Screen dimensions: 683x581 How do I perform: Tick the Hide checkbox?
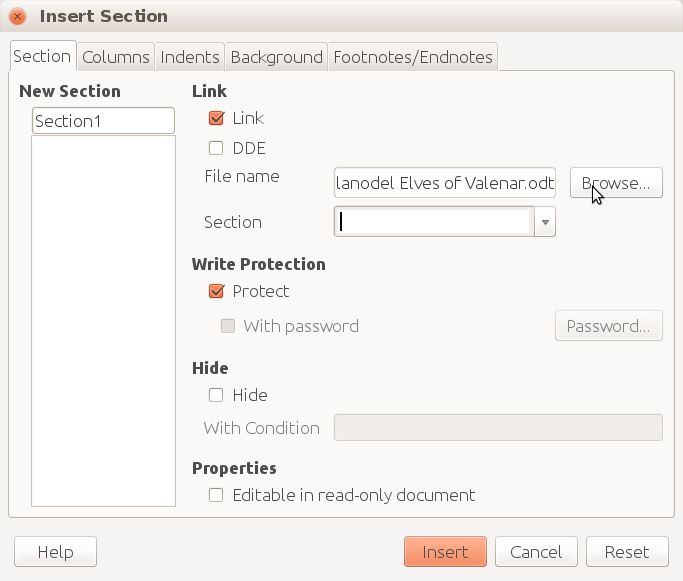[x=216, y=395]
